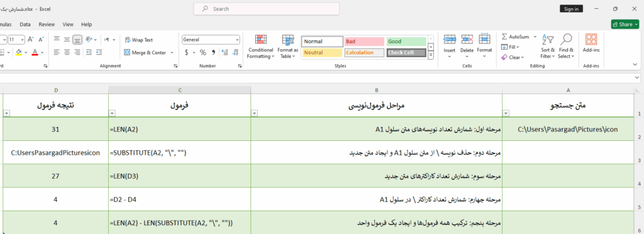Open the fill color dropdown arrow
The image size is (644, 234).
pos(26,53)
